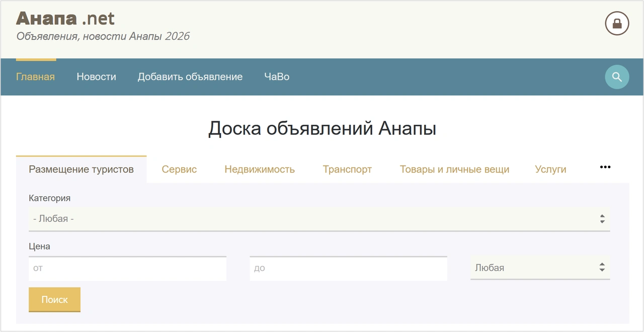
Task: Select the Размещение туристов tab
Action: (81, 170)
